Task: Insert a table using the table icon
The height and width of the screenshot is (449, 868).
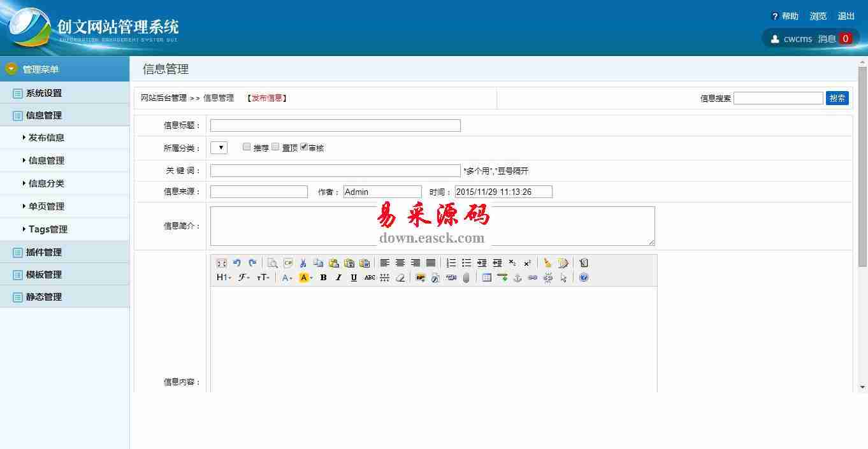Action: coord(487,278)
